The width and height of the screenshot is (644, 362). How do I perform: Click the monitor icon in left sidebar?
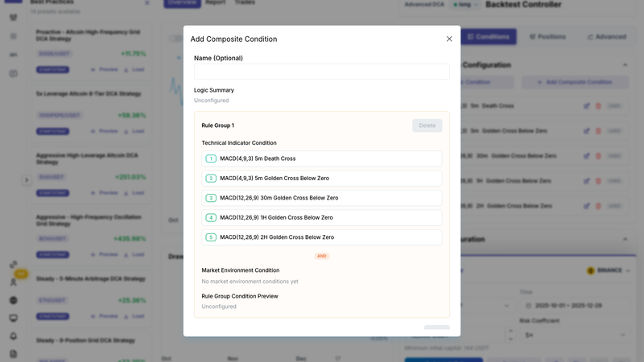[x=13, y=318]
